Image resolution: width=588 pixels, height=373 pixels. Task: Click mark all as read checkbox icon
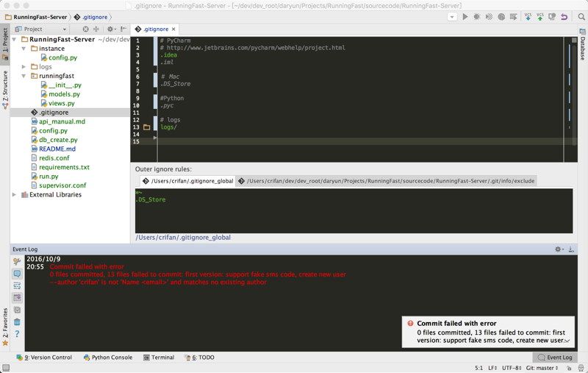[17, 310]
